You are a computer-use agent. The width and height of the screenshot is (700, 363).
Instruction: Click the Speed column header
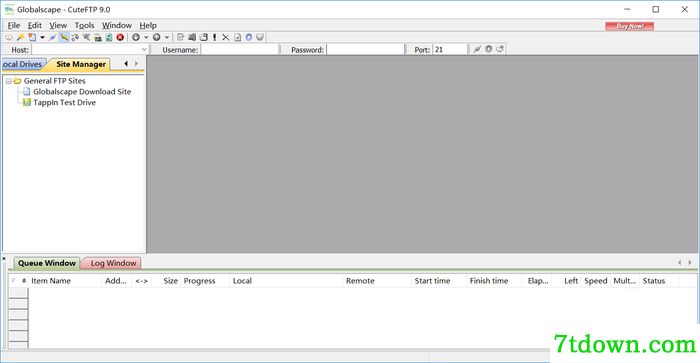(x=596, y=281)
